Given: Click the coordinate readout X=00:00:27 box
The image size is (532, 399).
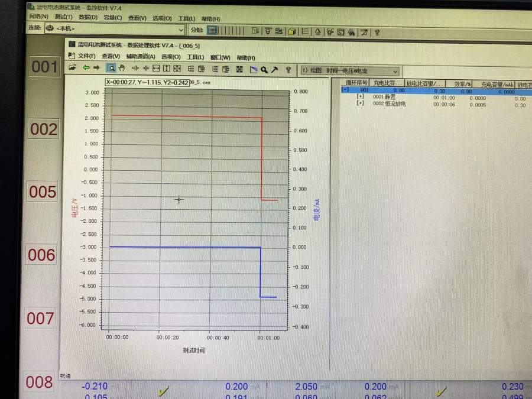Looking at the screenshot, I should pyautogui.click(x=147, y=82).
